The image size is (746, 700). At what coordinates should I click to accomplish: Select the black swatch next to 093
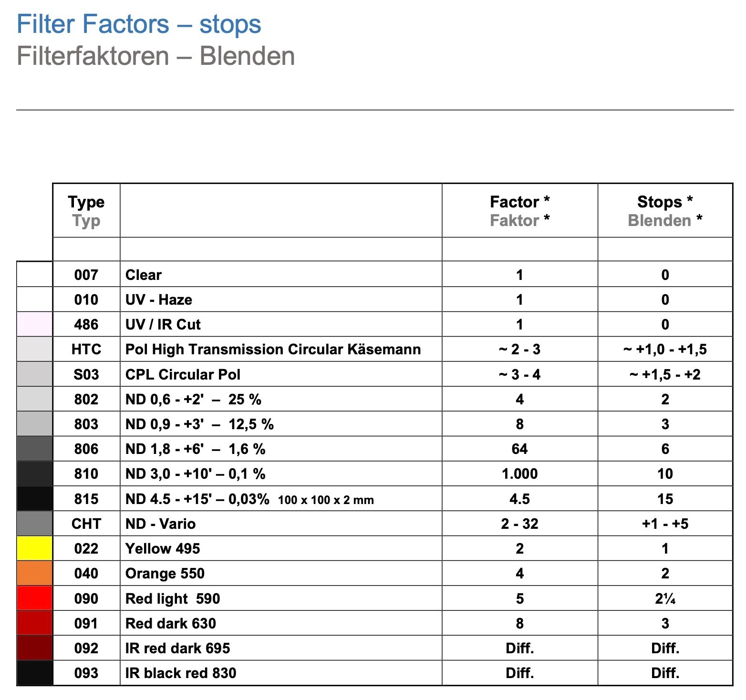point(34,673)
